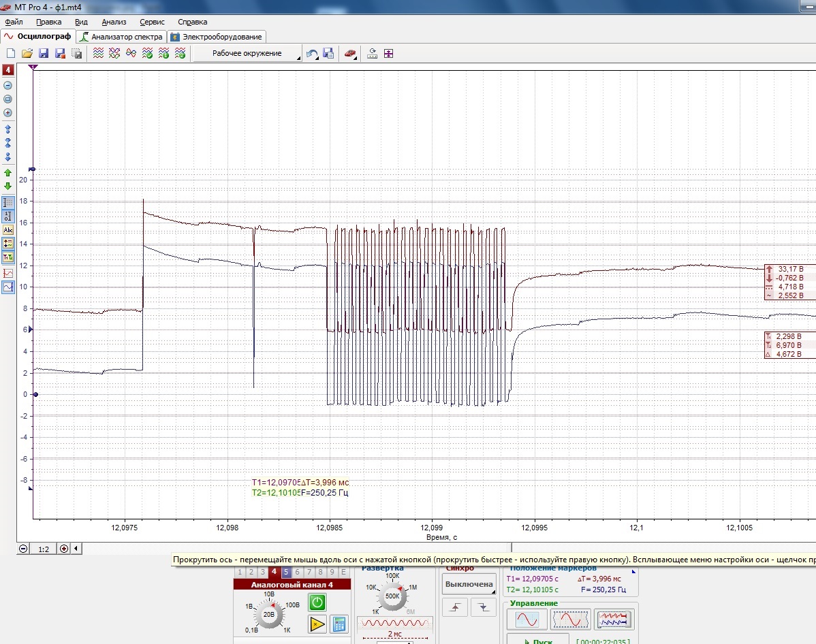Toggle the T1 T2 time markers button
Image resolution: width=816 pixels, height=644 pixels.
[8, 257]
